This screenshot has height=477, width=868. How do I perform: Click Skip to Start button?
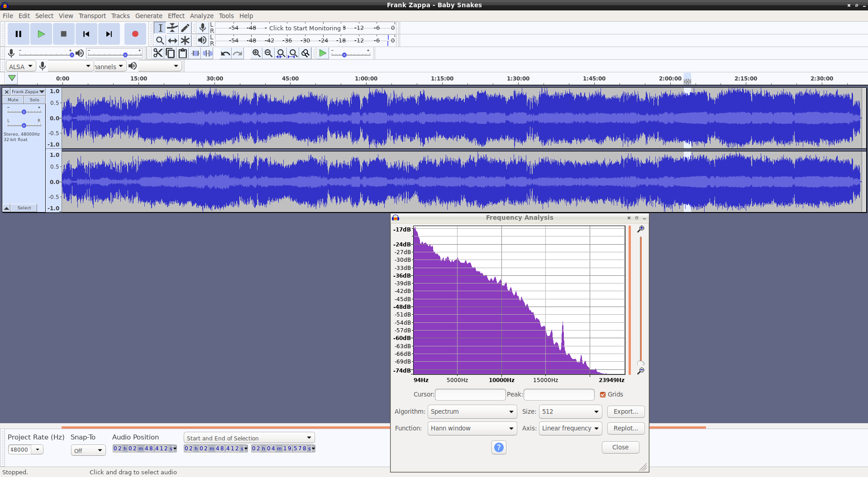coord(86,34)
